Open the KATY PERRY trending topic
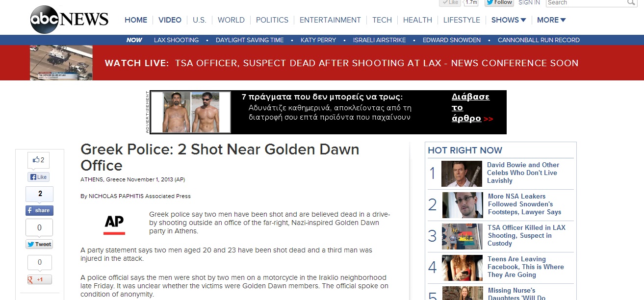644x300 pixels. pos(318,40)
